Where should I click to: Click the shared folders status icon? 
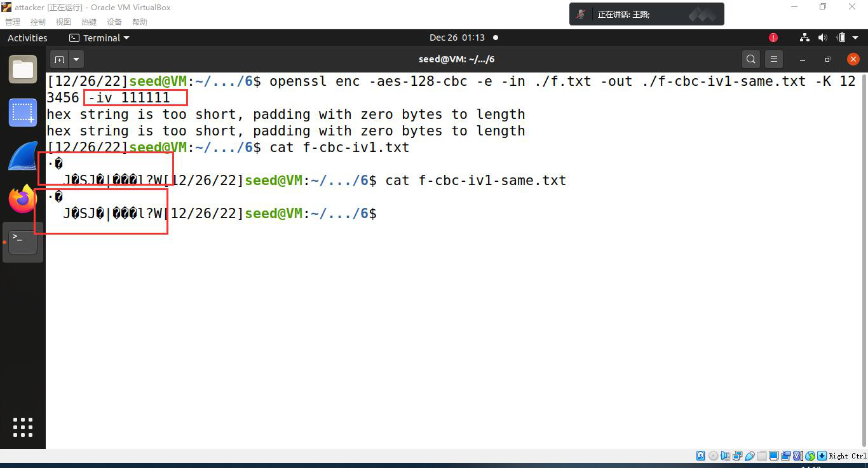click(x=761, y=456)
